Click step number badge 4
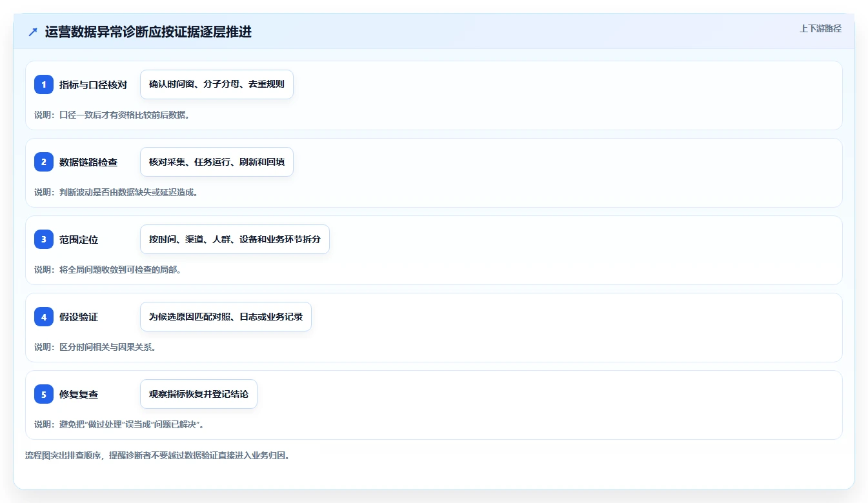 [44, 317]
